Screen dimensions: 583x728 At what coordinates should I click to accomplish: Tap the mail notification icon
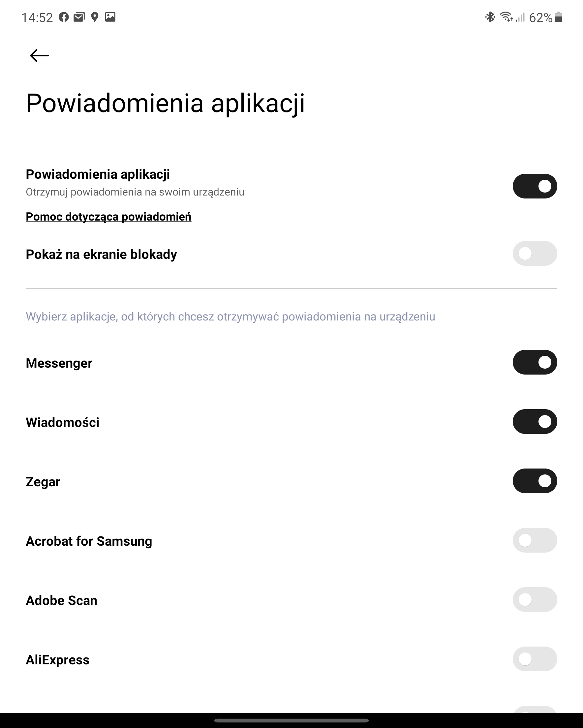pyautogui.click(x=79, y=17)
